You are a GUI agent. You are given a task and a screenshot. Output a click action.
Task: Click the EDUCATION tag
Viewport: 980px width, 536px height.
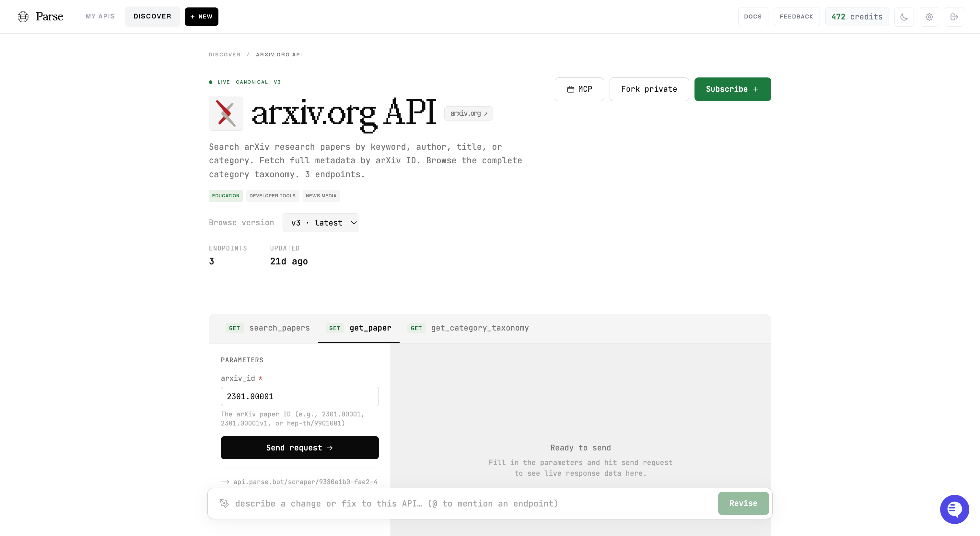coord(226,195)
